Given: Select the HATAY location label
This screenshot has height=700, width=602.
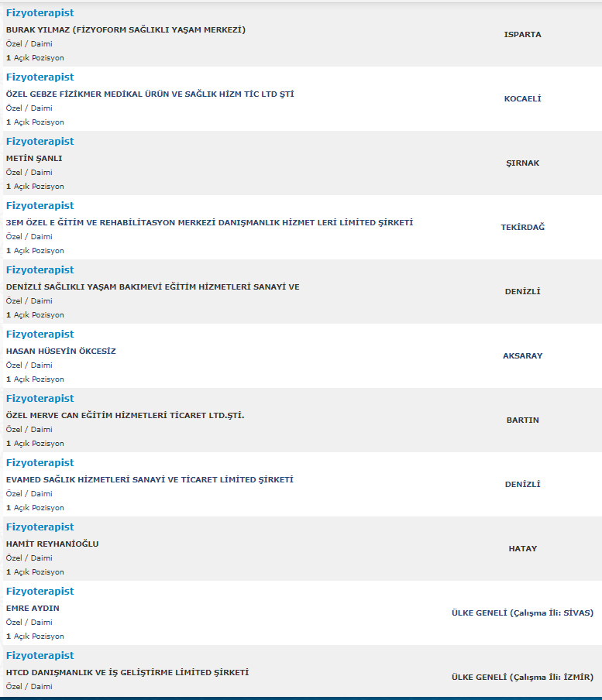Looking at the screenshot, I should point(522,549).
